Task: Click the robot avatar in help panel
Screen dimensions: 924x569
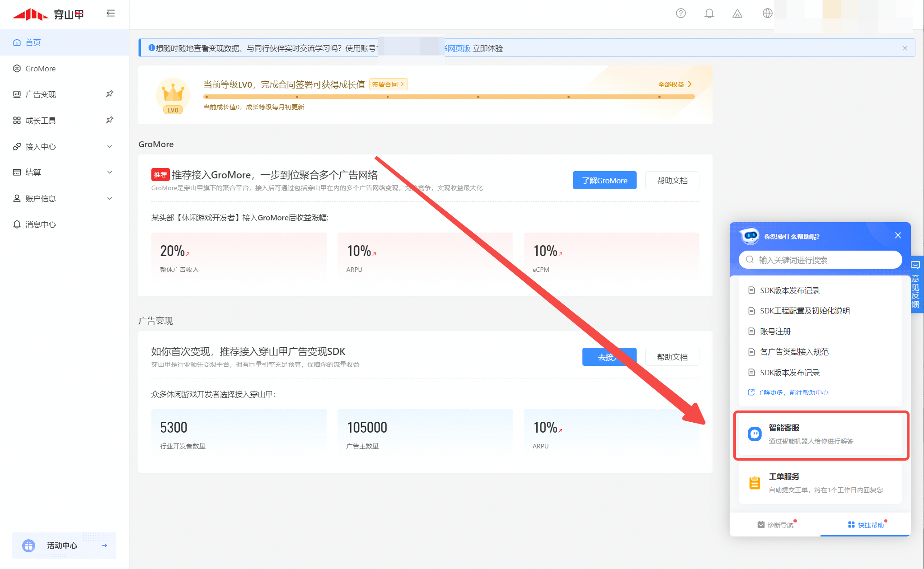Action: click(x=750, y=235)
